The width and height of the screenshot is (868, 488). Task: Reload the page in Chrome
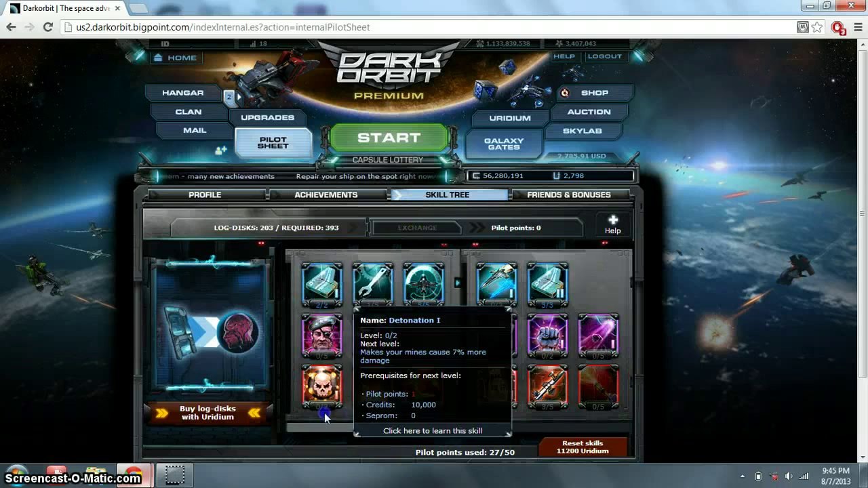pyautogui.click(x=47, y=27)
